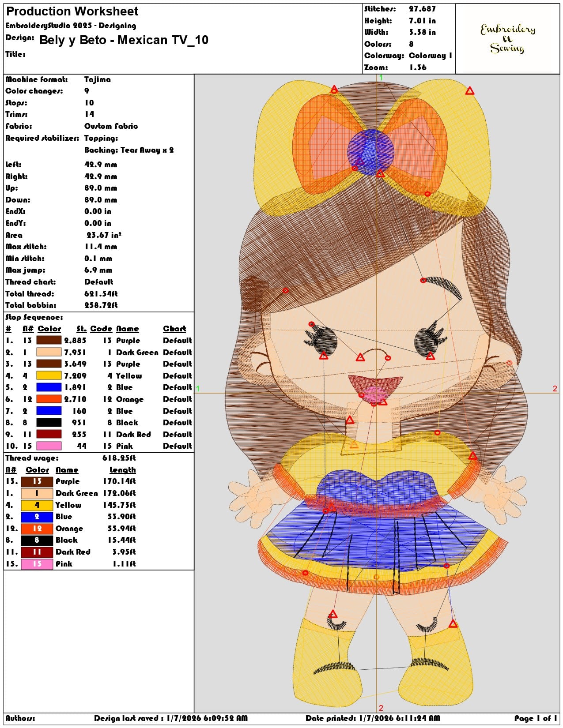This screenshot has height=728, width=563.
Task: Select the Blue swatch with 1.891 stitches
Action: click(49, 387)
